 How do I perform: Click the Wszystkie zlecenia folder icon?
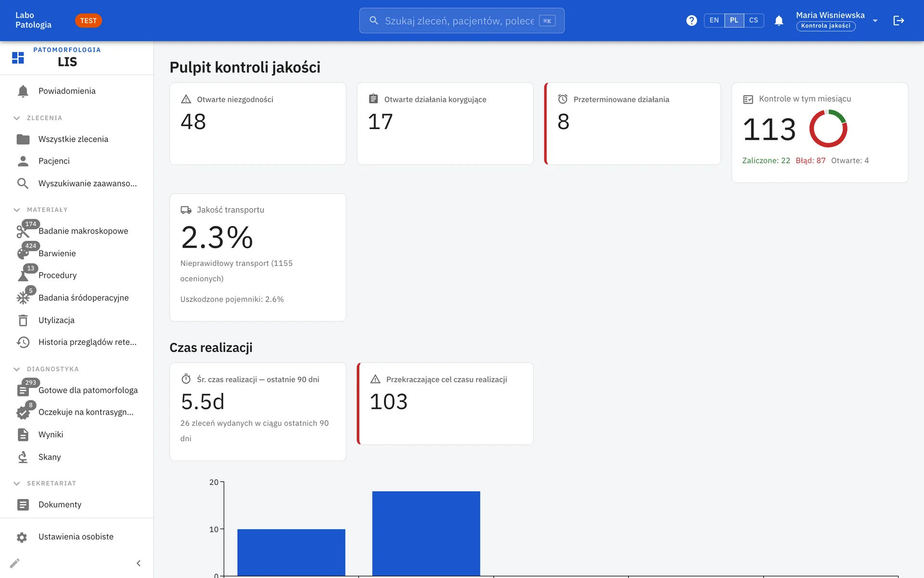point(23,139)
